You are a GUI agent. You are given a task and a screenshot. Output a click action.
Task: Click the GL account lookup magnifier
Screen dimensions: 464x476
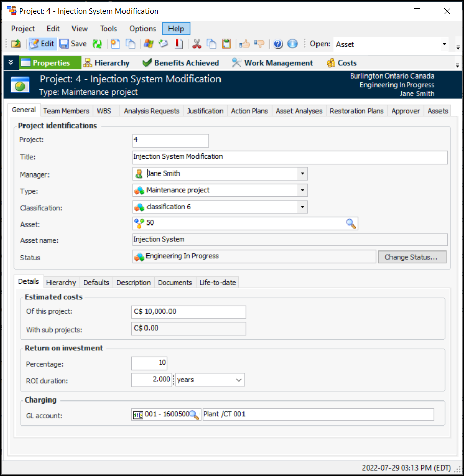pyautogui.click(x=194, y=415)
